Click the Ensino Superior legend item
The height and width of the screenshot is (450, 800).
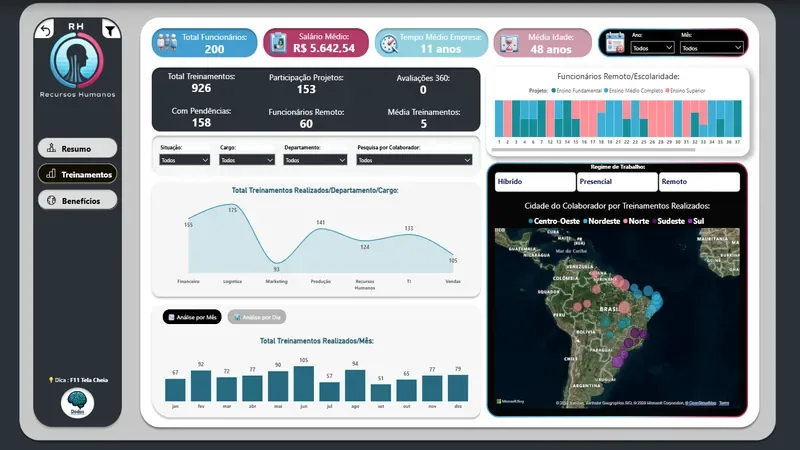[685, 90]
